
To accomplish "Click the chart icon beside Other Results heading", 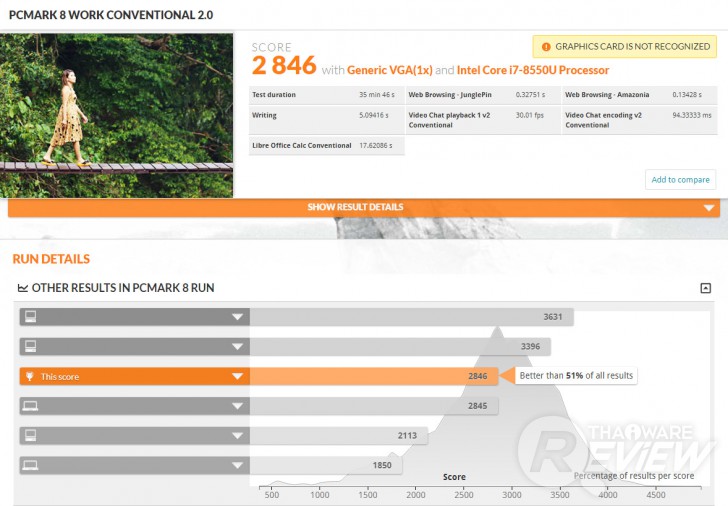I will click(23, 288).
